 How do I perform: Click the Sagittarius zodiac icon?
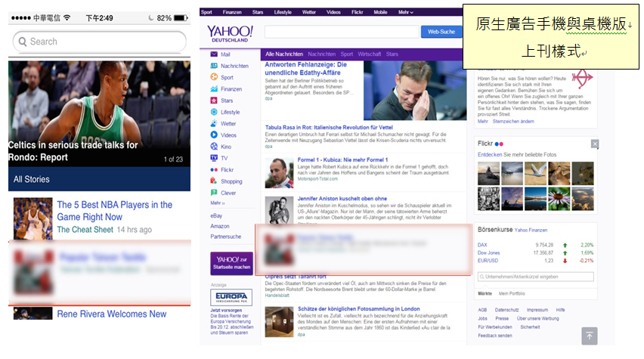583,78
